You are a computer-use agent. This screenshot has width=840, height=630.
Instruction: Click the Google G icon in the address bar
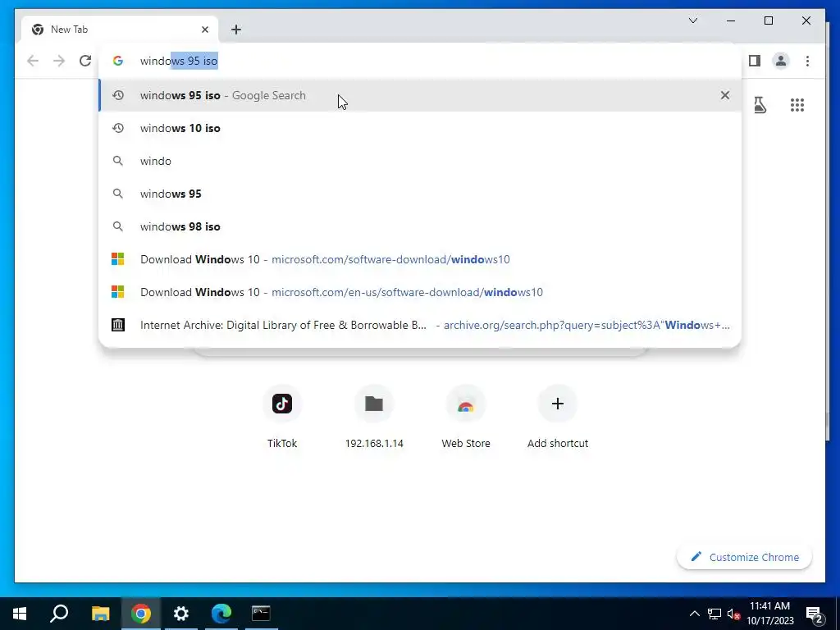pos(118,61)
